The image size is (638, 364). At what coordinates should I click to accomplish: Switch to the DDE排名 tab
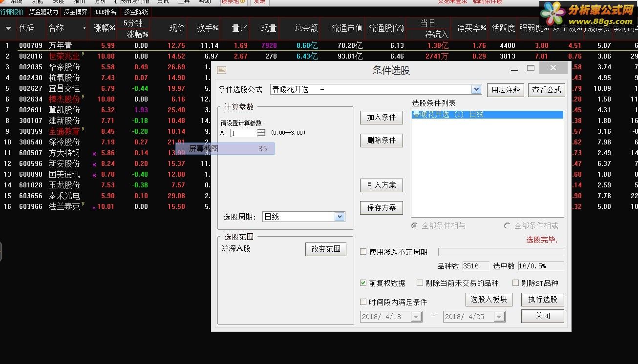click(106, 12)
